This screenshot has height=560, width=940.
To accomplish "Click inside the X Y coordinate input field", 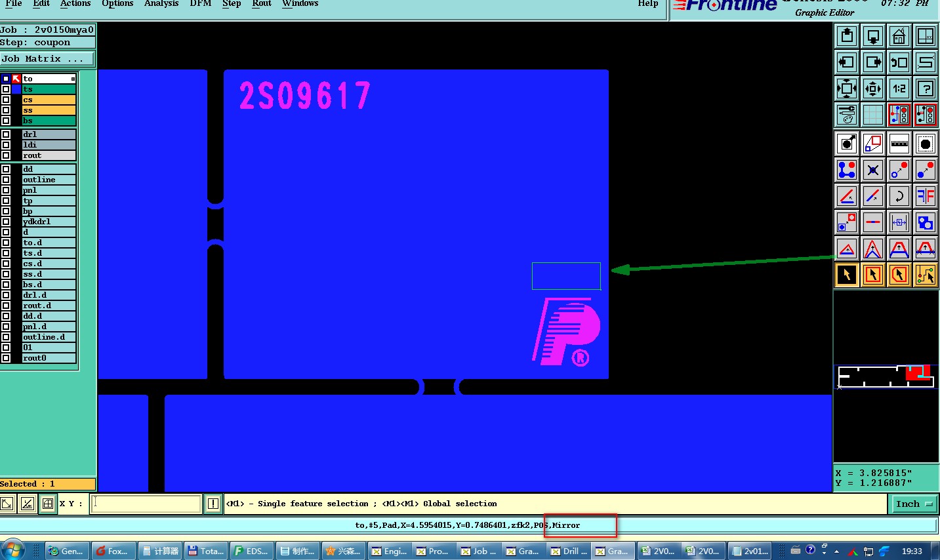I will tap(146, 504).
